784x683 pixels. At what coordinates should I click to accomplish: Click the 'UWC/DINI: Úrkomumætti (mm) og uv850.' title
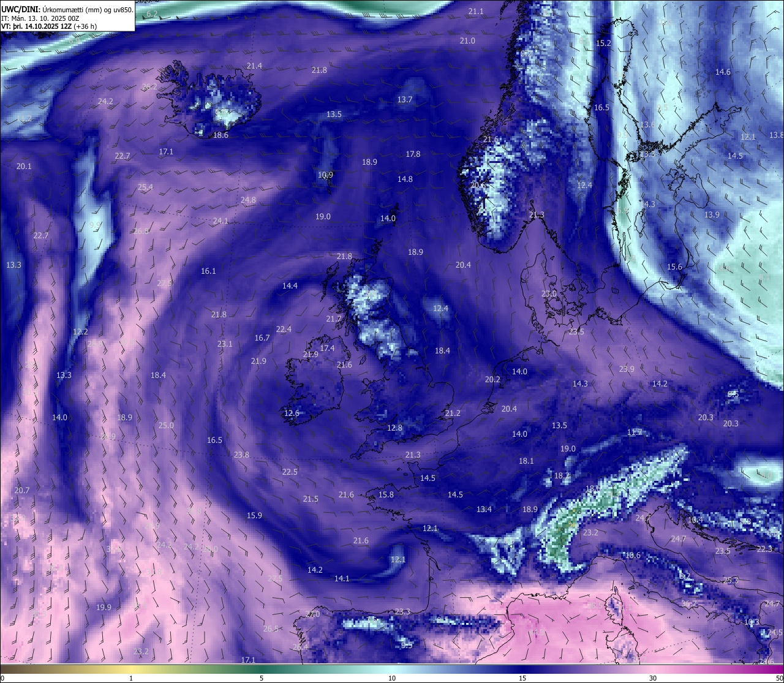67,10
